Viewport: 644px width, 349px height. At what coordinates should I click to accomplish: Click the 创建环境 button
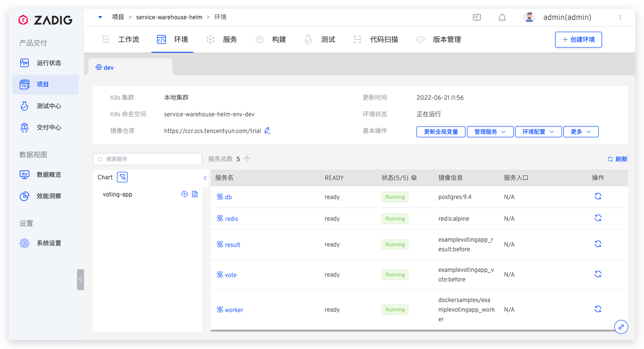pos(578,39)
